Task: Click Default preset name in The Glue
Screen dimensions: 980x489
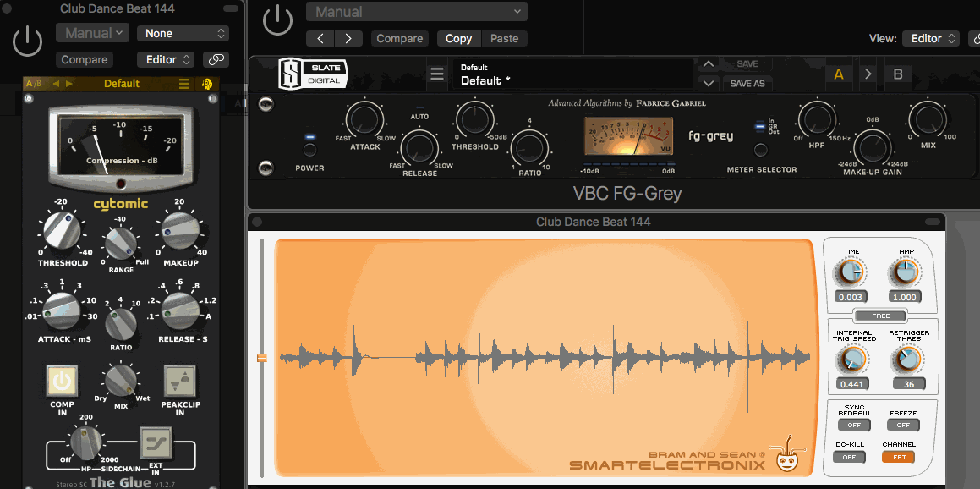Action: click(x=122, y=84)
